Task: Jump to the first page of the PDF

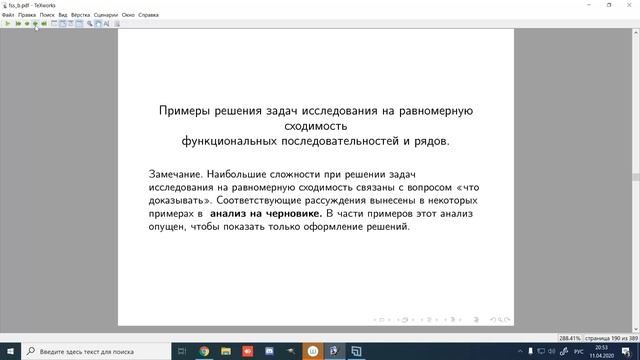Action: [x=18, y=24]
